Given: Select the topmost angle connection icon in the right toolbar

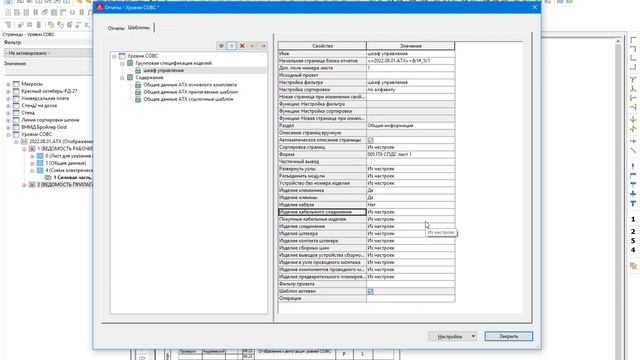Looking at the screenshot, I should point(633,40).
